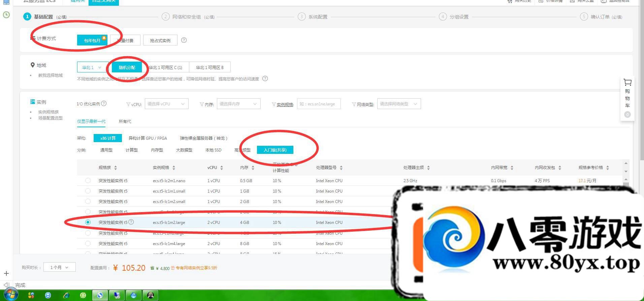This screenshot has height=301, width=644.
Task: Select the ecs.t5-lc2m1.nano instance radio button
Action: 88,180
